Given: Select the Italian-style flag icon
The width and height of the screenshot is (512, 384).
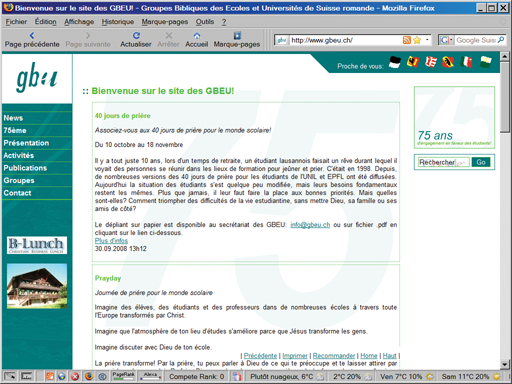Looking at the screenshot, I should pos(466,62).
